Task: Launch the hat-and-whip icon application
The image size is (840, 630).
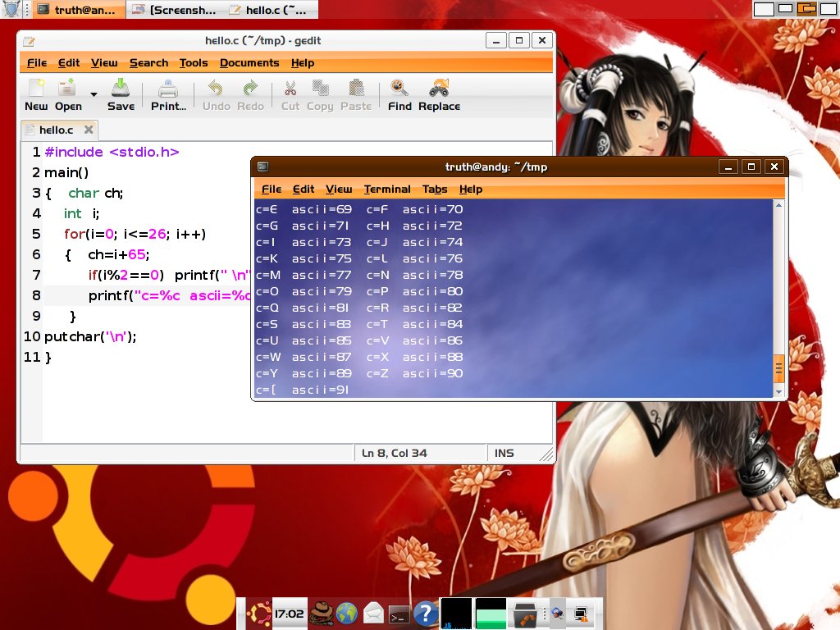Action: (322, 614)
